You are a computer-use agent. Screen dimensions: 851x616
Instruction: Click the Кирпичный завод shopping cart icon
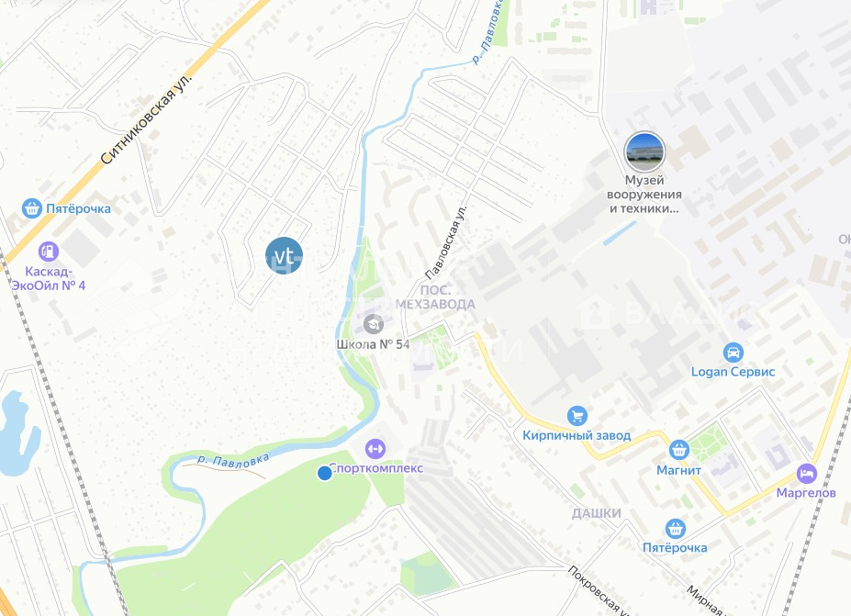coord(577,416)
